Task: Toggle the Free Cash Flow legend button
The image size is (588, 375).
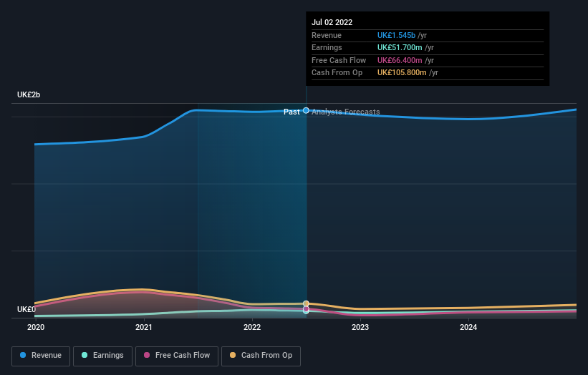Action: coord(177,356)
